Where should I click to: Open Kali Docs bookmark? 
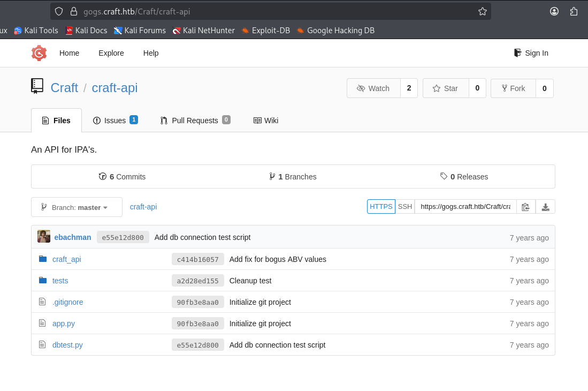[86, 31]
